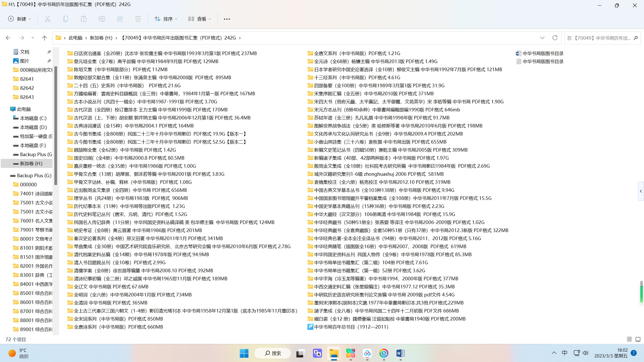Go forward with the right arrow
This screenshot has width=644, height=362.
click(22, 38)
